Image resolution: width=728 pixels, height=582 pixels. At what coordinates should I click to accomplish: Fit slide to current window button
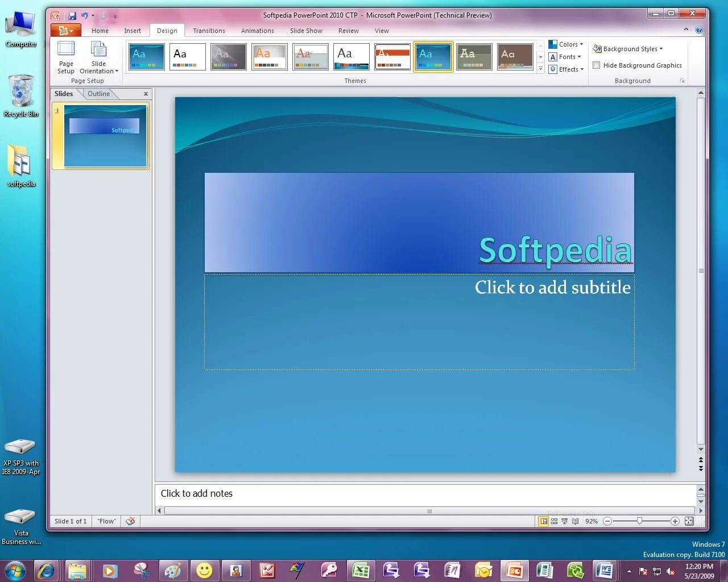coord(689,521)
